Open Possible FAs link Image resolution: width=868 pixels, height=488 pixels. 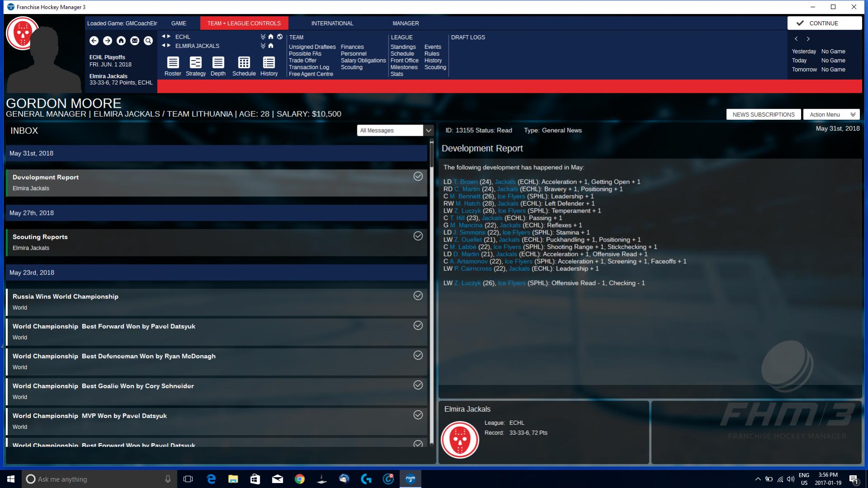pyautogui.click(x=305, y=54)
